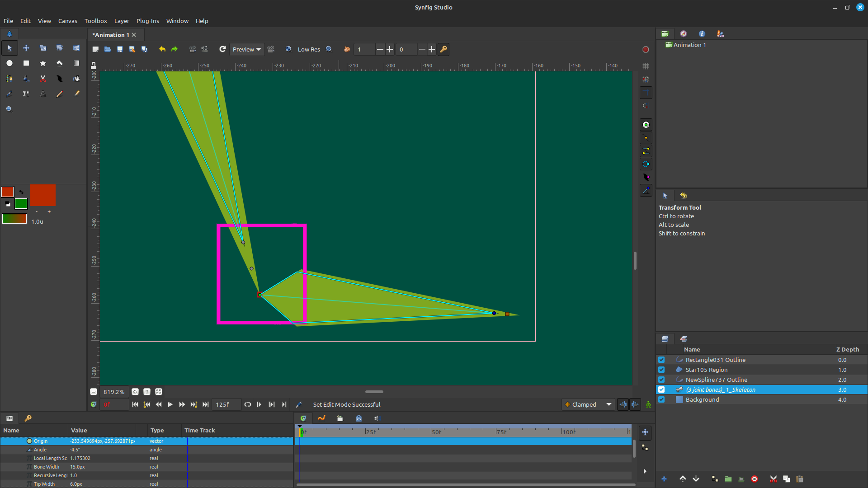The height and width of the screenshot is (488, 868).
Task: Choose the Zoom tool magnifier
Action: click(9, 109)
